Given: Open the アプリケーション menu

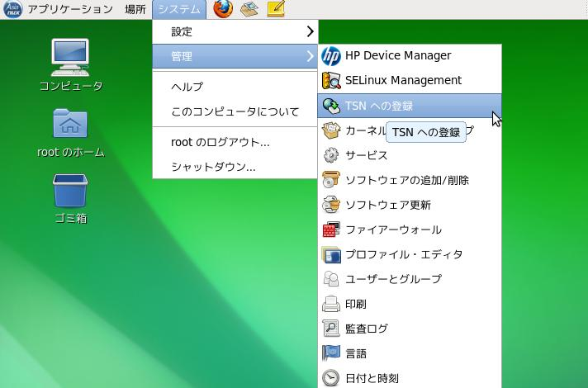Looking at the screenshot, I should click(x=69, y=10).
